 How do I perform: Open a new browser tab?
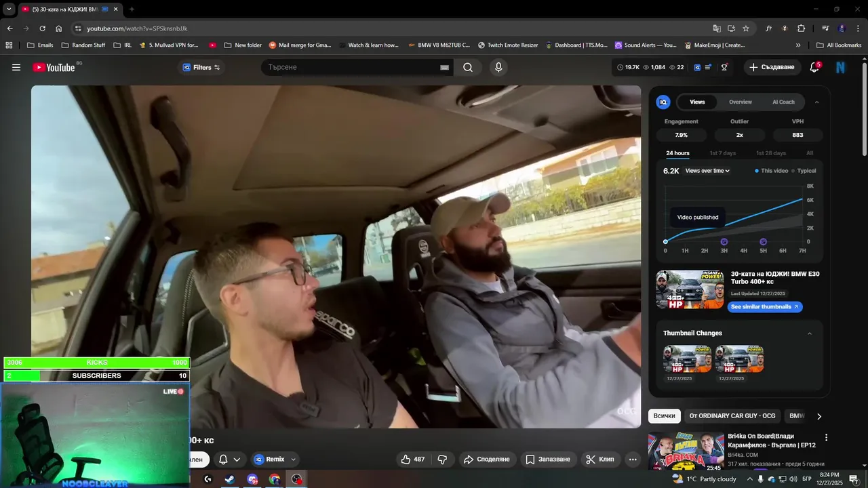(132, 9)
